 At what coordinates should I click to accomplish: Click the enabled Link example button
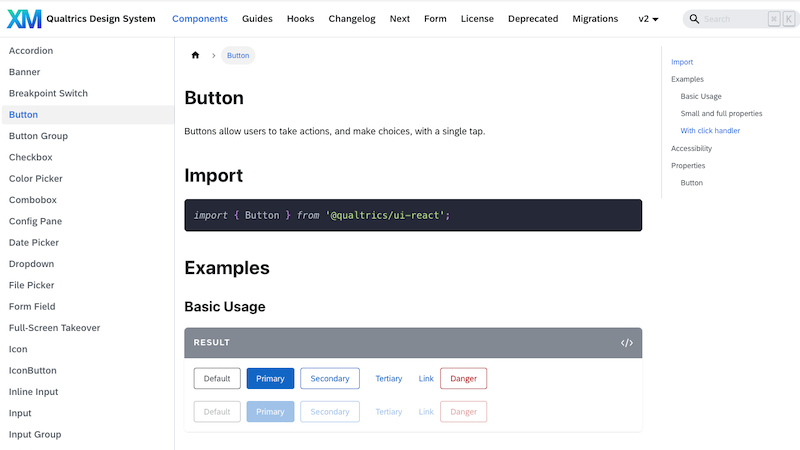pos(426,379)
